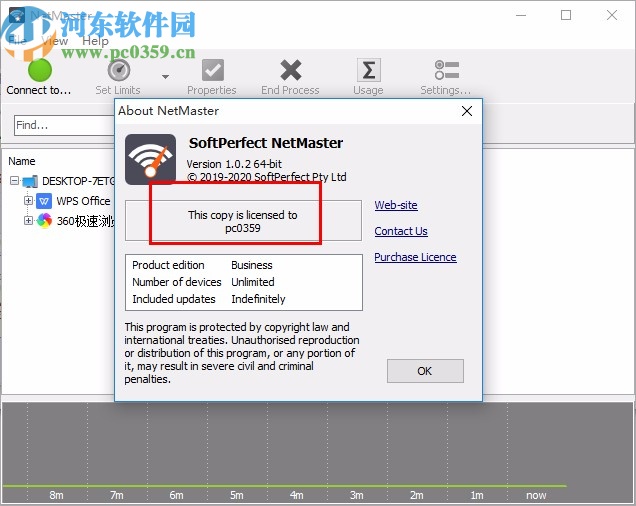Screen dimensions: 636x506
Task: Click the 4m marker on the timeline graph
Action: (x=297, y=495)
